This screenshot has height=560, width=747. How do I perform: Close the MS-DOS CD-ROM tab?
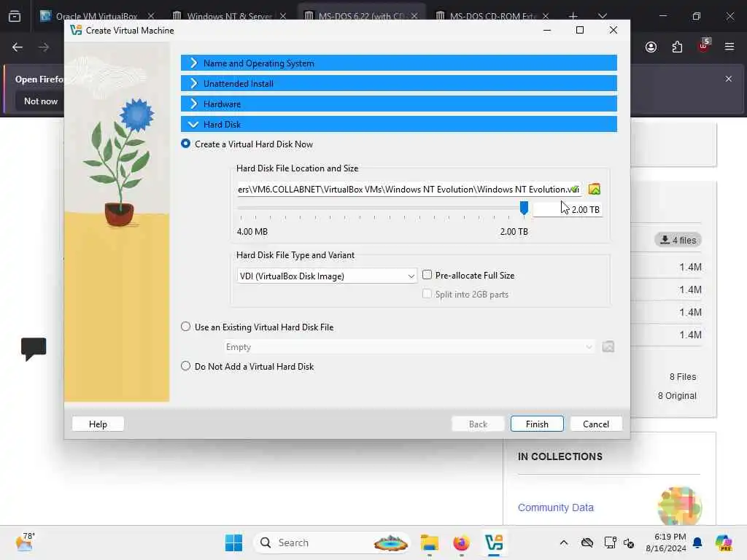coord(546,16)
